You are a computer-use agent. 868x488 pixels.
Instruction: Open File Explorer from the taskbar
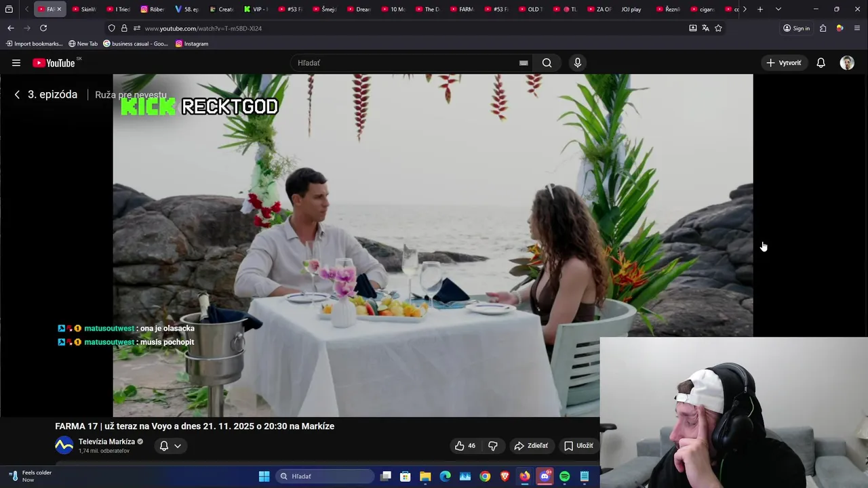click(425, 476)
